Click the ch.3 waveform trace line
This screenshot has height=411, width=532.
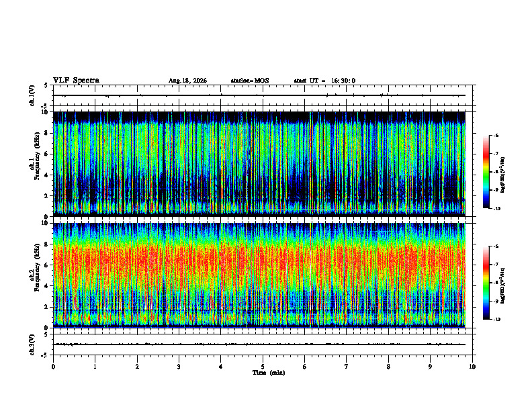point(259,345)
